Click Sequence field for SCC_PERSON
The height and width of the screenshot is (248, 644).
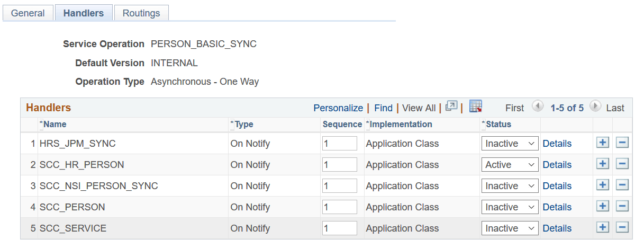tap(340, 207)
